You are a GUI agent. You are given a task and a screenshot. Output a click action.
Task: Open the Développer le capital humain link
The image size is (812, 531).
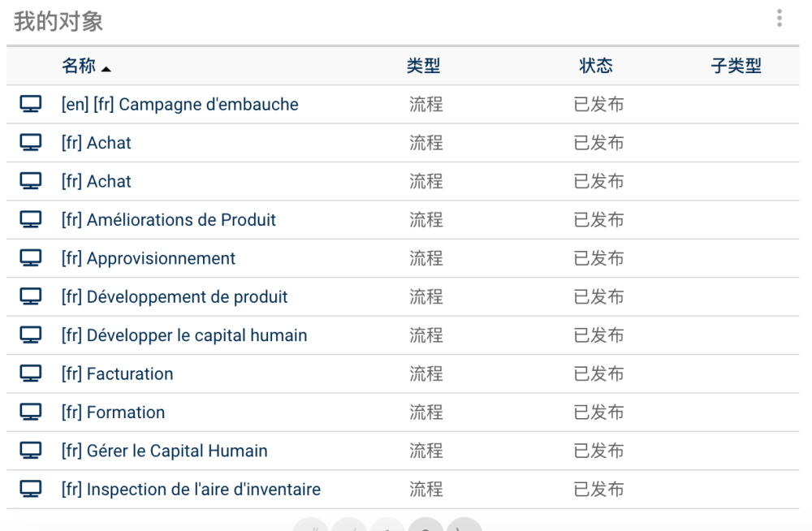coord(184,335)
